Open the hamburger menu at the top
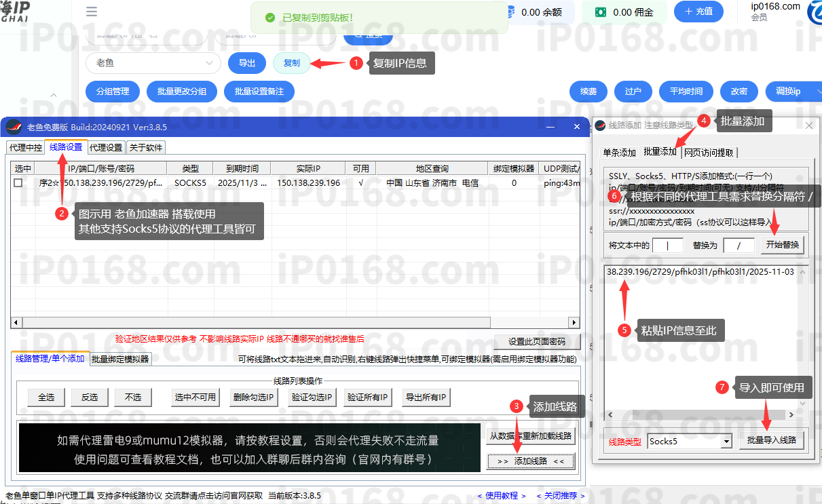822x504 pixels. [x=91, y=11]
